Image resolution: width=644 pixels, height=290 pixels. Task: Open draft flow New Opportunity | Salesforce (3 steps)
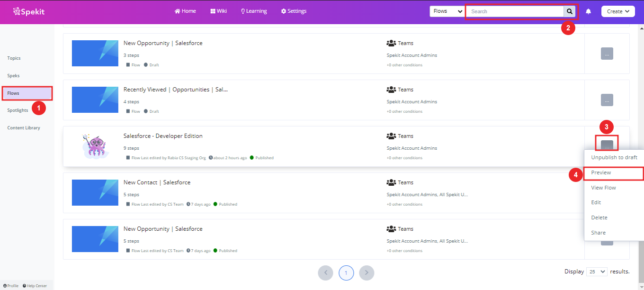pos(163,43)
